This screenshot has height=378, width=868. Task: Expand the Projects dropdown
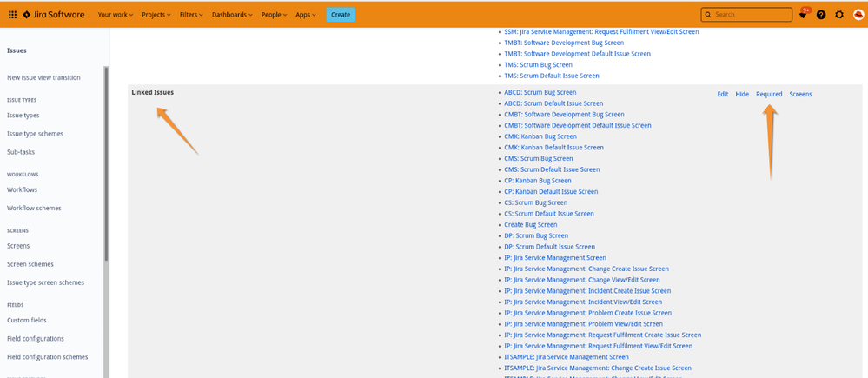click(156, 15)
